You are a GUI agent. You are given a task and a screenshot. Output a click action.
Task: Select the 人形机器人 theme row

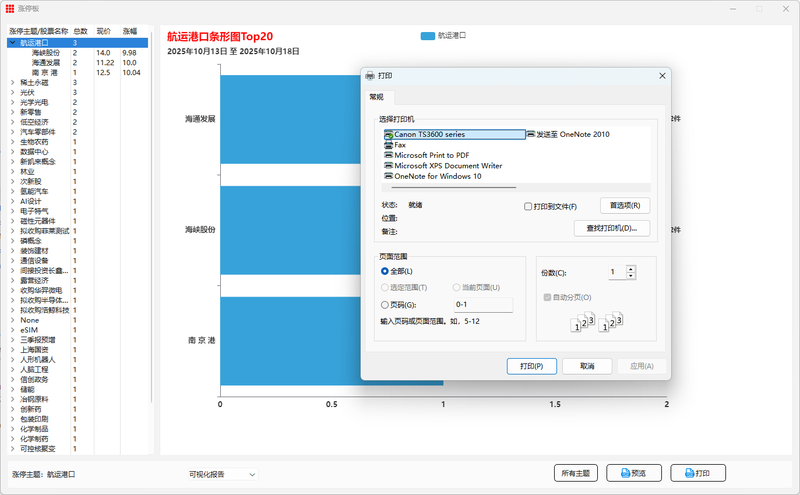[78, 359]
